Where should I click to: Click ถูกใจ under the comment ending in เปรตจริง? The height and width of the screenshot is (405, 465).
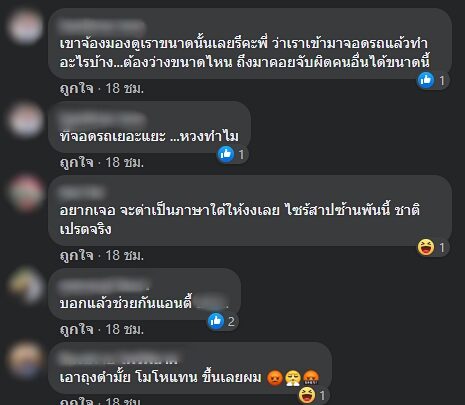(77, 256)
